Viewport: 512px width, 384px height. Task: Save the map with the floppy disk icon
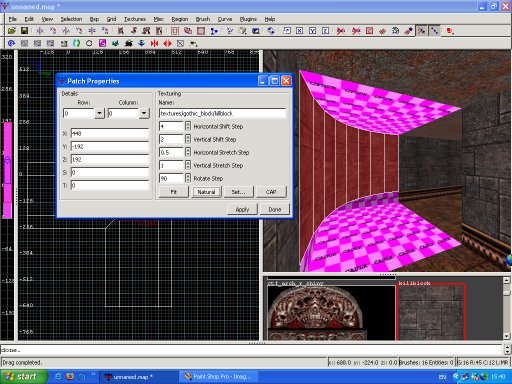coord(24,31)
